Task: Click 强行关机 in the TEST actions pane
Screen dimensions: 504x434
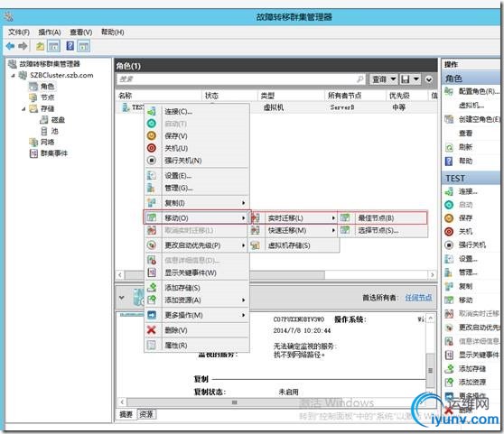Action: click(x=471, y=245)
